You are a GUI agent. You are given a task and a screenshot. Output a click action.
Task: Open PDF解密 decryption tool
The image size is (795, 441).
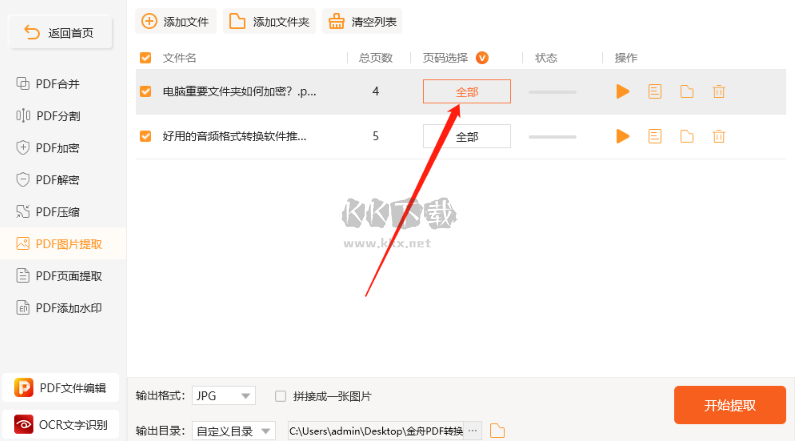pos(48,180)
